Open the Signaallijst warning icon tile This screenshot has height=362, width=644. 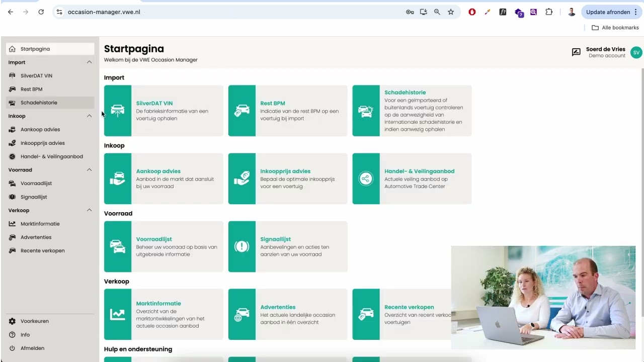point(242,246)
